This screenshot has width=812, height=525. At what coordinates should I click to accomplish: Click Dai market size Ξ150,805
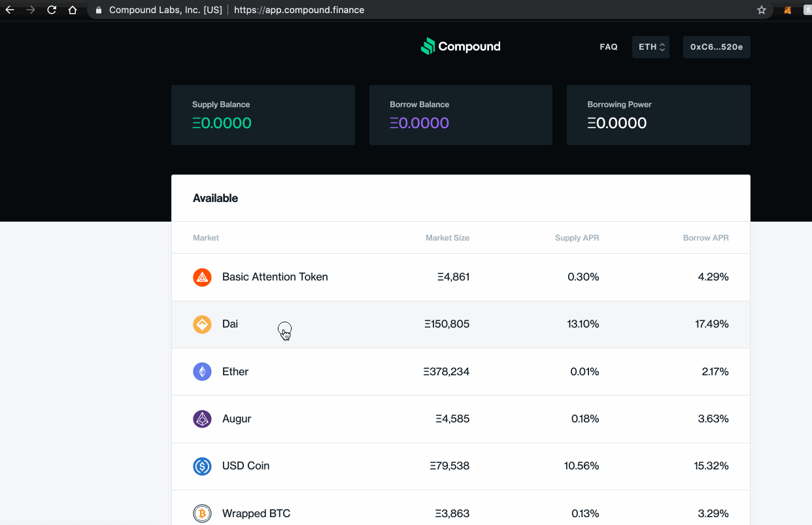point(447,324)
